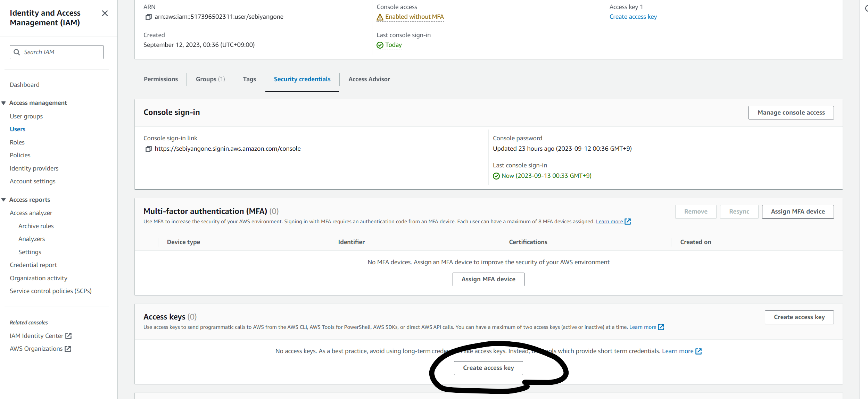Click external icon after short term credentials Learn more
The image size is (868, 399).
click(698, 351)
